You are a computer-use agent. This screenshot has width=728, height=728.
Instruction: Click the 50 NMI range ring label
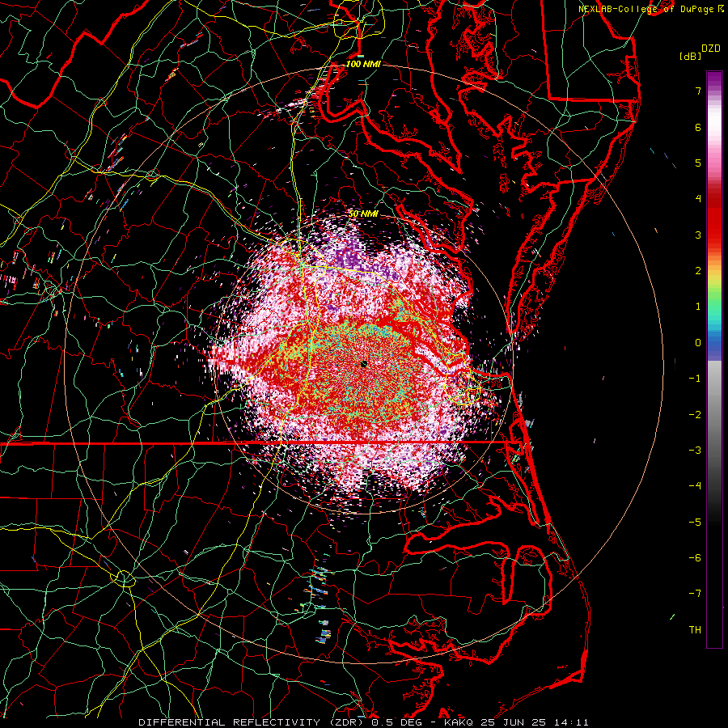363,214
